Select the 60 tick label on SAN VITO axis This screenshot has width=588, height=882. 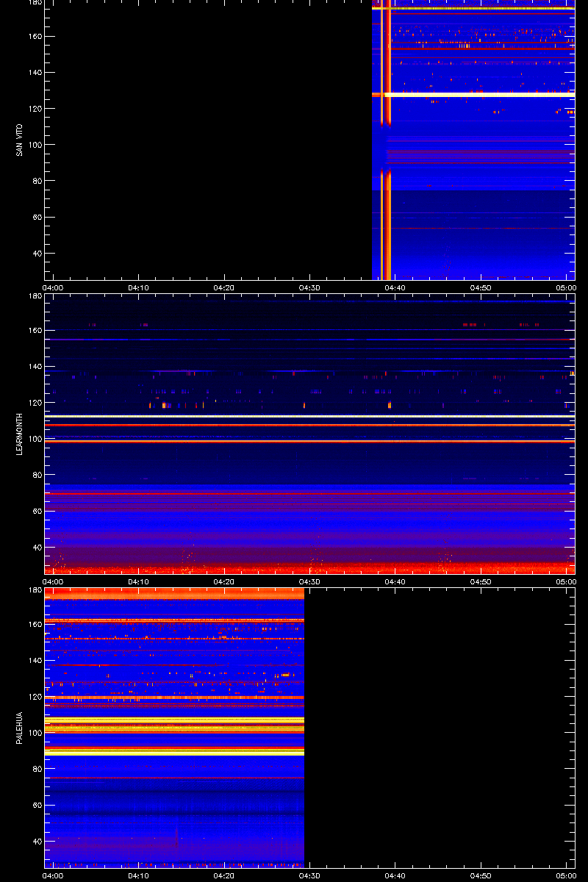[37, 218]
